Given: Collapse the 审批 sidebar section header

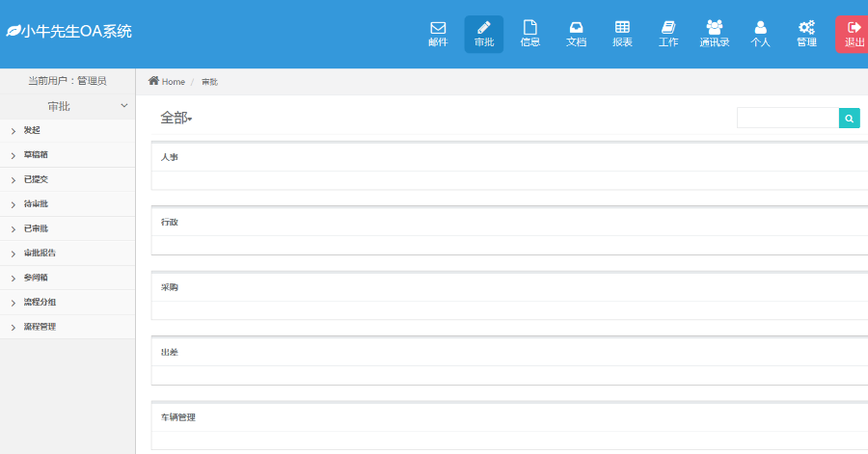Looking at the screenshot, I should [68, 106].
